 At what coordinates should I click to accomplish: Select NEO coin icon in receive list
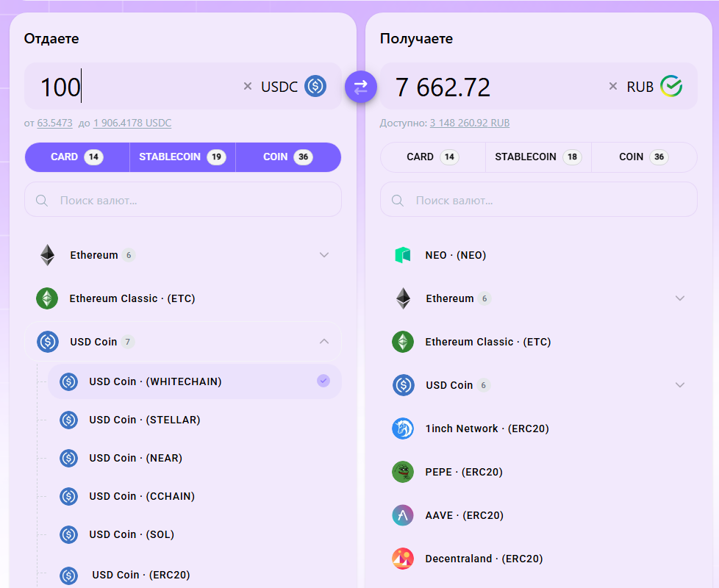(x=403, y=255)
